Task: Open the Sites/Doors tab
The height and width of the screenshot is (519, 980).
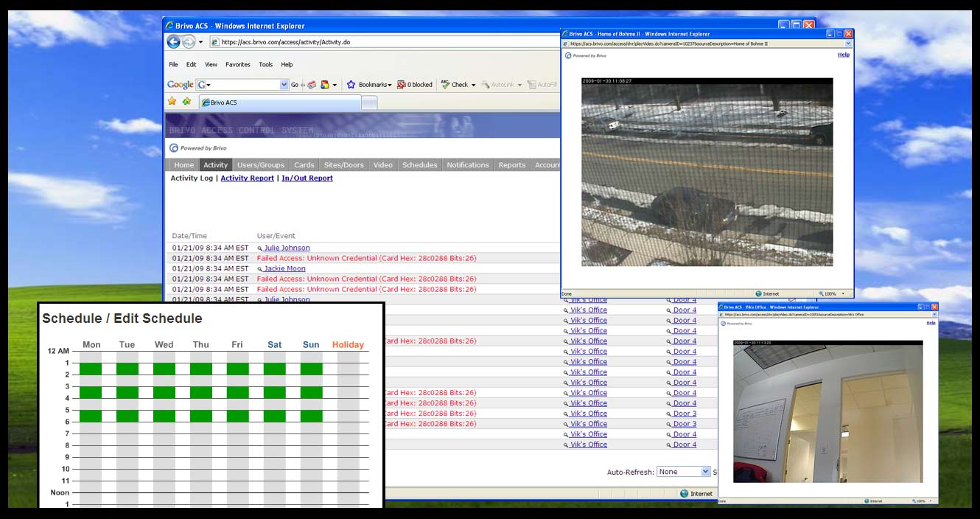Action: (x=344, y=165)
